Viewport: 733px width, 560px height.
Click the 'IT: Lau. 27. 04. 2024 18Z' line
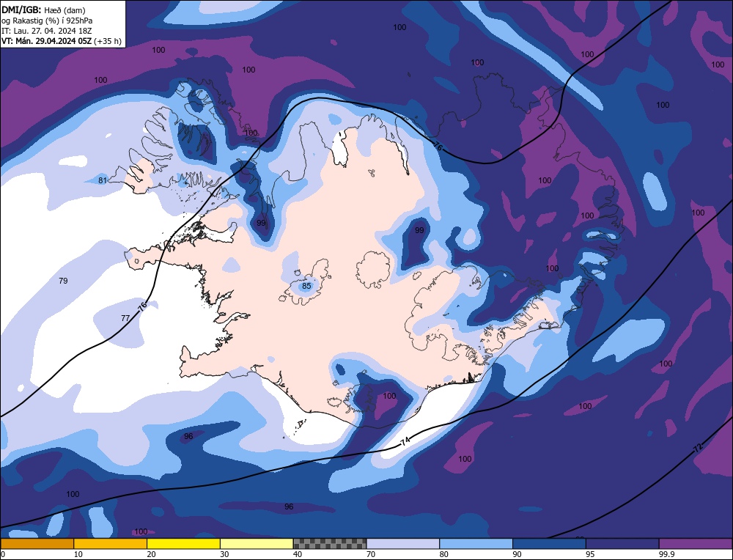(x=46, y=31)
